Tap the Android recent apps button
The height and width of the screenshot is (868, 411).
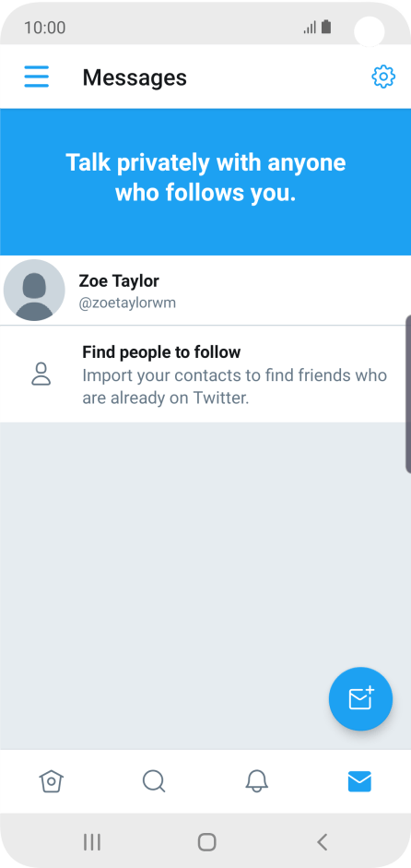[92, 842]
